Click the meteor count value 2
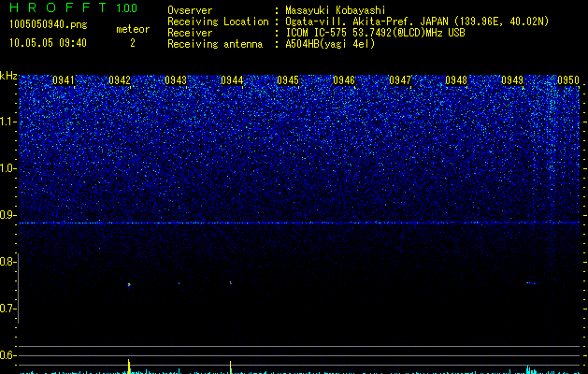Screen dimensions: 588x374 click(x=133, y=43)
